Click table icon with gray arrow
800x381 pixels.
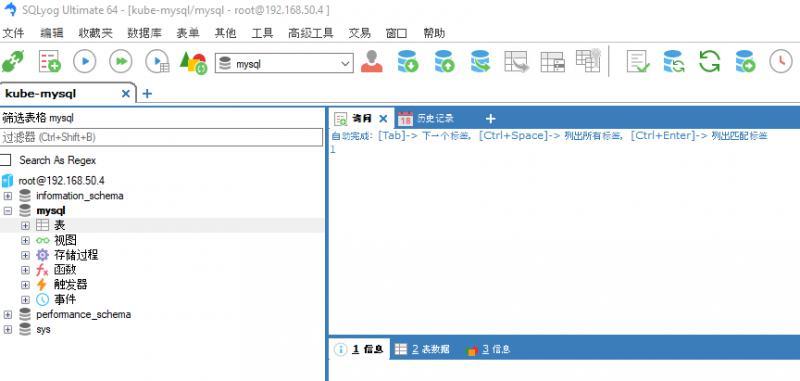[x=516, y=62]
